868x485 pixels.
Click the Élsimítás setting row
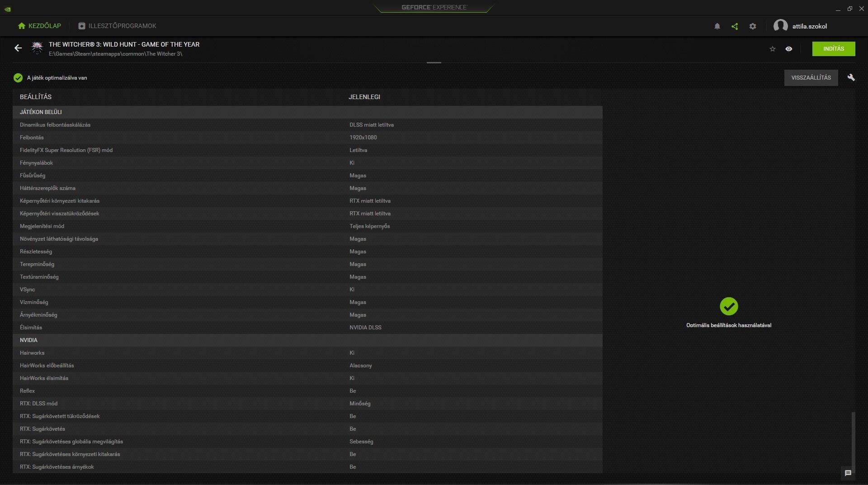pyautogui.click(x=307, y=328)
